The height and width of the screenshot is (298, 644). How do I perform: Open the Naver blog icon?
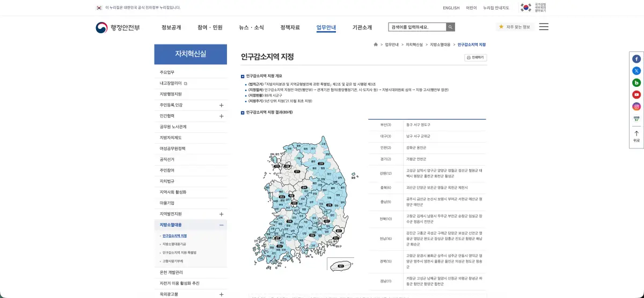636,83
